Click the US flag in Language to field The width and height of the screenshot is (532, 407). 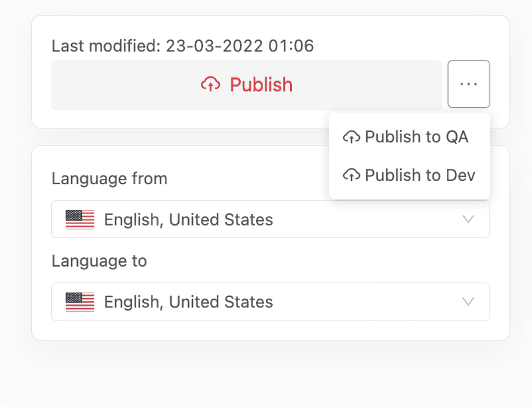pos(78,301)
